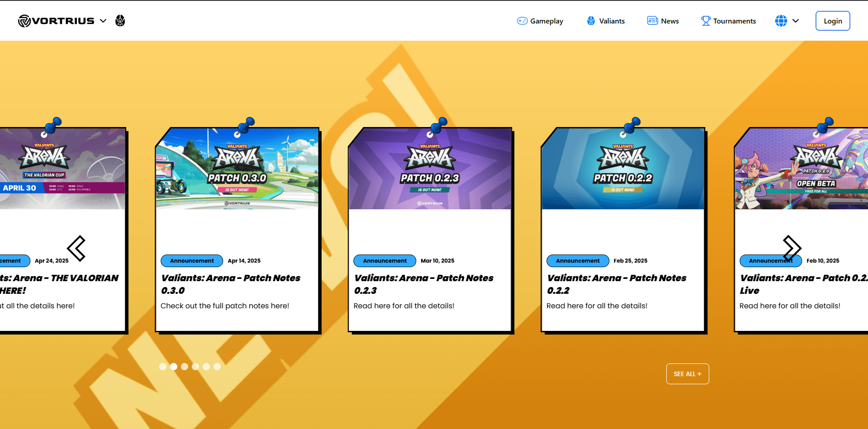Click the Login button

(x=833, y=21)
